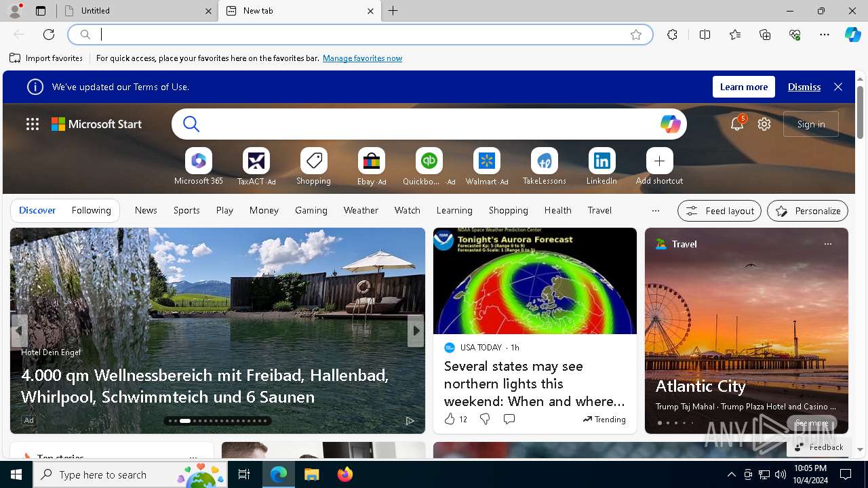This screenshot has width=868, height=488.
Task: Open Extensions puzzle icon
Action: 672,35
